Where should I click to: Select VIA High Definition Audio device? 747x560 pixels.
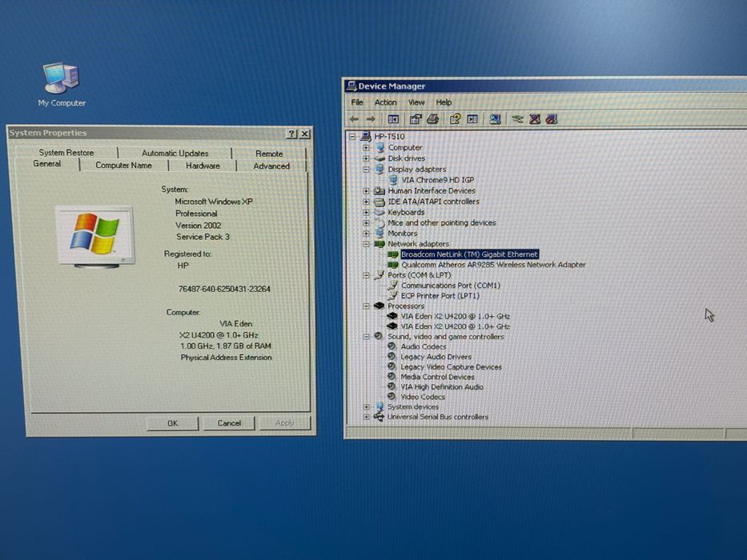click(x=442, y=386)
